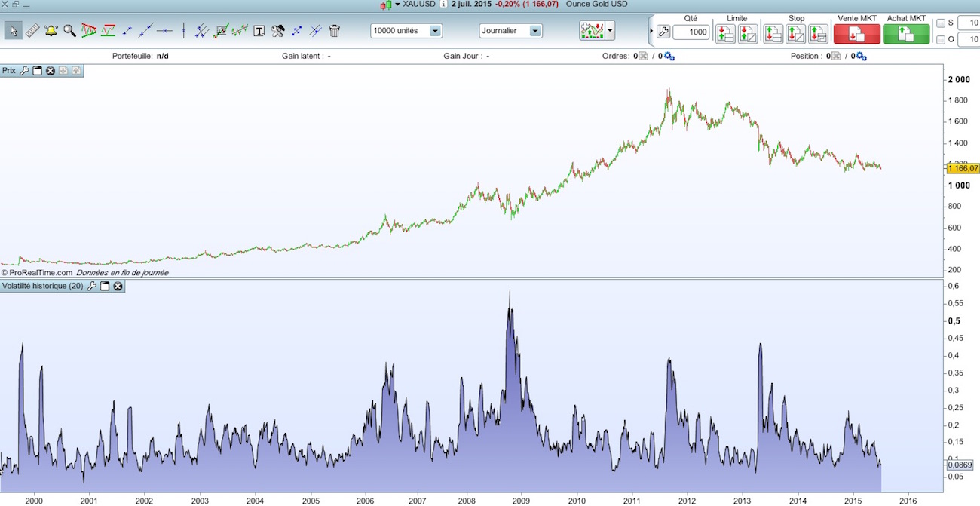
Task: Tick the O checkbox
Action: 940,39
